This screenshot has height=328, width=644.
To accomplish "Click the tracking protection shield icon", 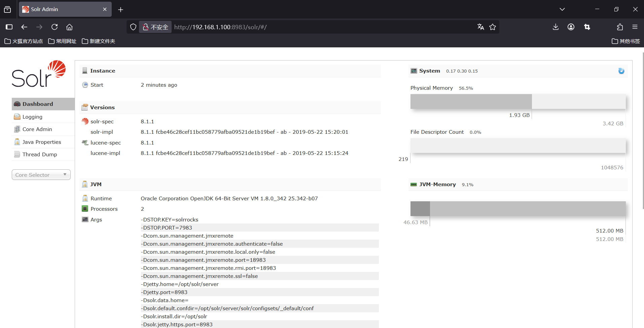I will (133, 27).
